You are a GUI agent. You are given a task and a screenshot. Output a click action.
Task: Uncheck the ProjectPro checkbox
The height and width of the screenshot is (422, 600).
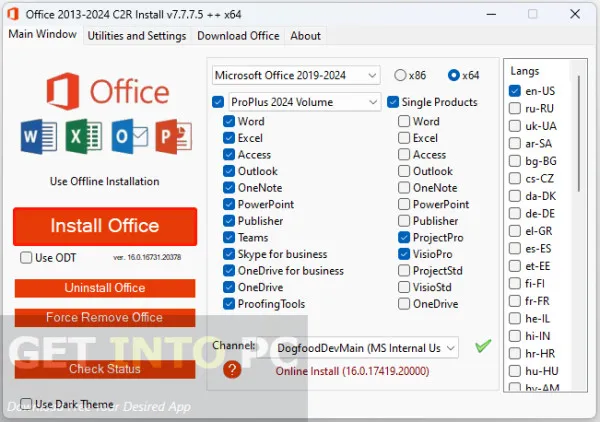404,237
